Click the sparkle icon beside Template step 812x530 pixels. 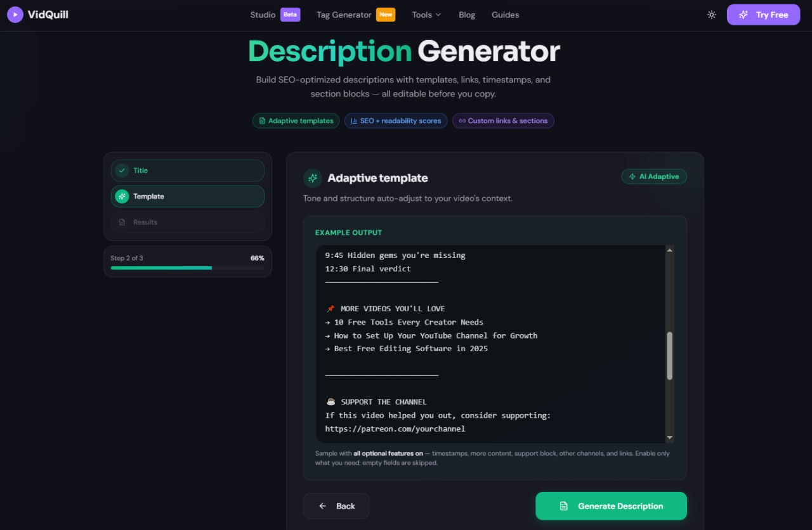(122, 197)
